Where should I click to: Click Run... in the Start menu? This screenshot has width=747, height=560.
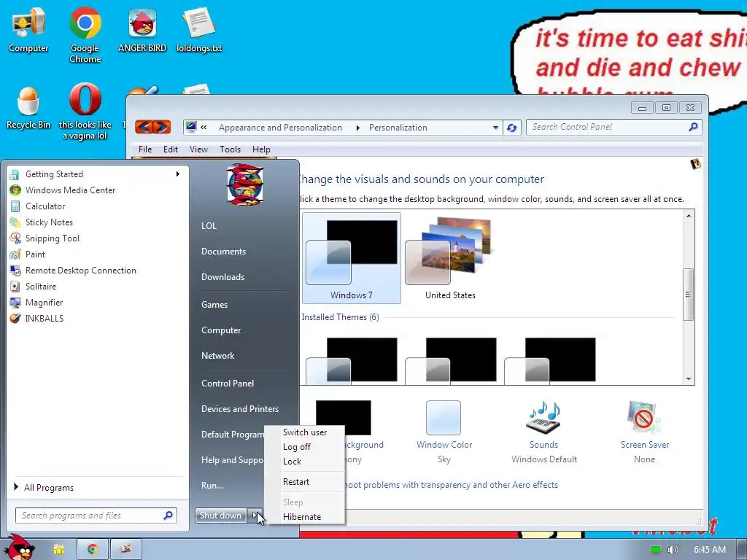click(212, 485)
